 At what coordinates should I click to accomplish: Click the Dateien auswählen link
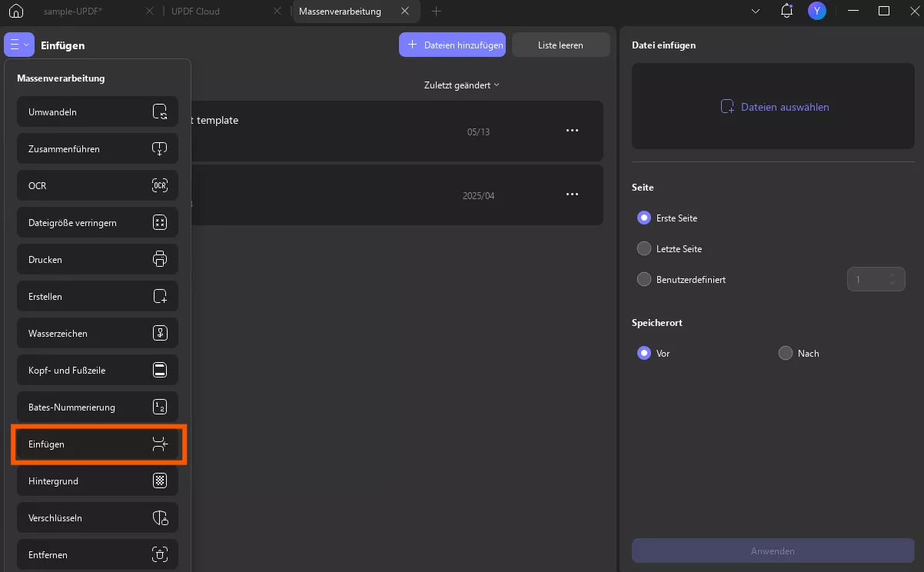pos(775,107)
